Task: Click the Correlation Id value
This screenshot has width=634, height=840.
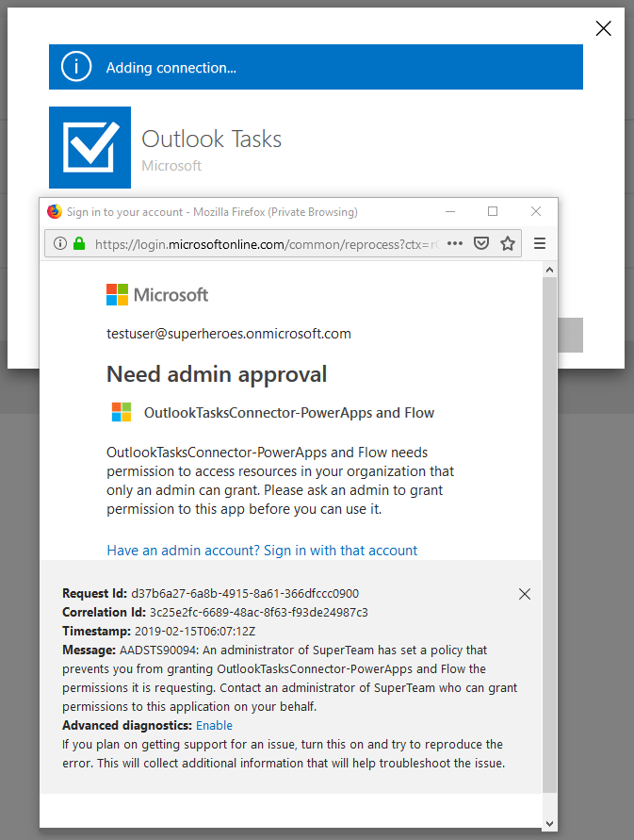Action: (x=259, y=612)
